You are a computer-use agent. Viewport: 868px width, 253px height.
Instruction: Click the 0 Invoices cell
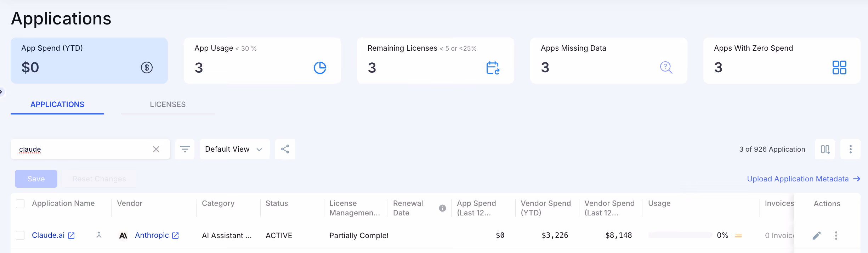pos(779,236)
